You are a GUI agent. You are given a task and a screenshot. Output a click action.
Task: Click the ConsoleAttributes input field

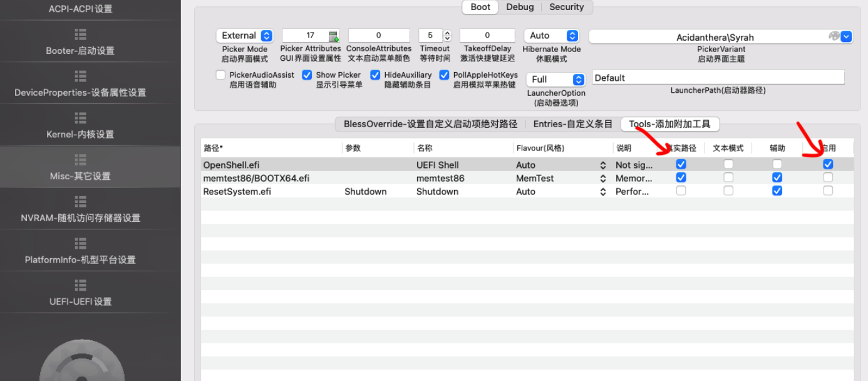(379, 36)
